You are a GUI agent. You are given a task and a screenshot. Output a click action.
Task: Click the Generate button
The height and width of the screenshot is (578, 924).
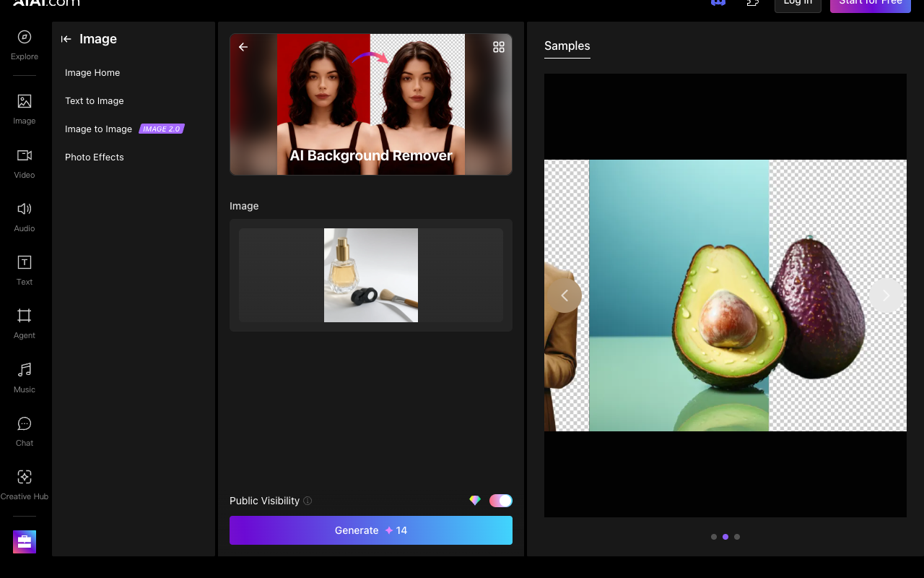click(371, 530)
